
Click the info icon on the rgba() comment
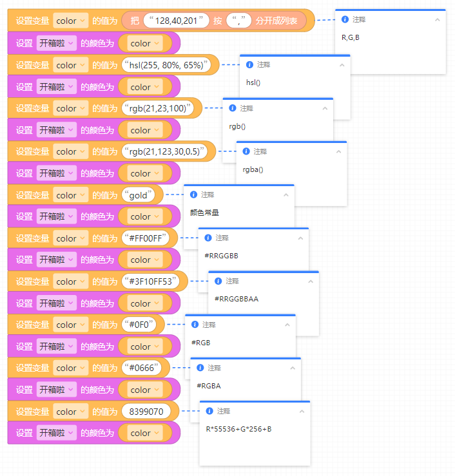pos(246,151)
